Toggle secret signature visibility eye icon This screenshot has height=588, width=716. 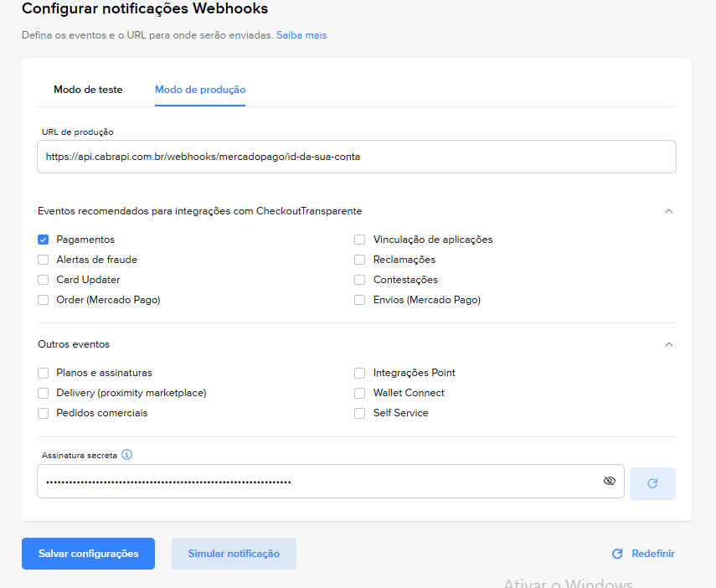tap(609, 481)
